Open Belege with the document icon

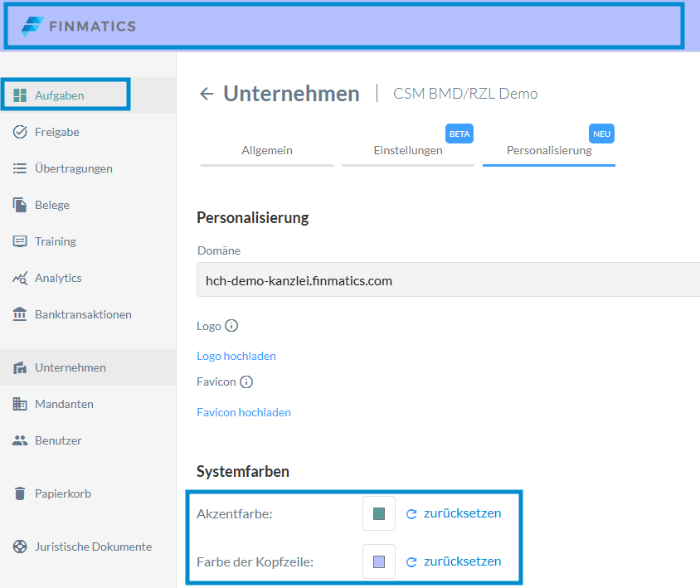tap(21, 204)
